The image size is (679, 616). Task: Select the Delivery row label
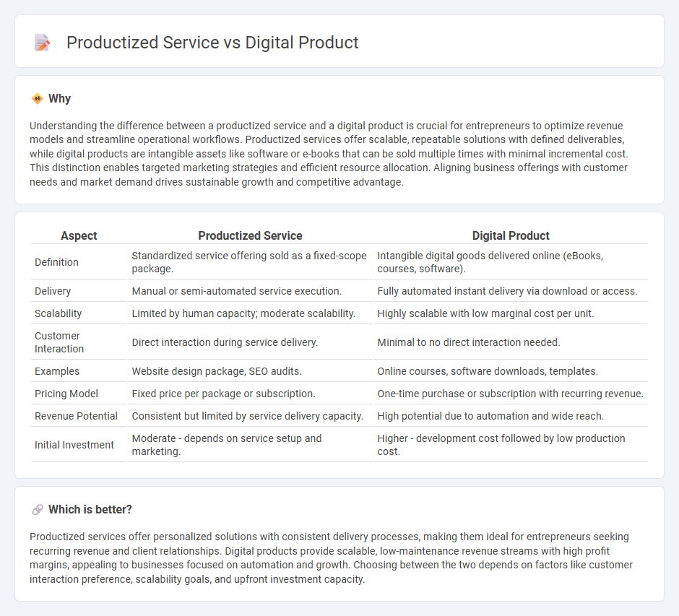[53, 291]
